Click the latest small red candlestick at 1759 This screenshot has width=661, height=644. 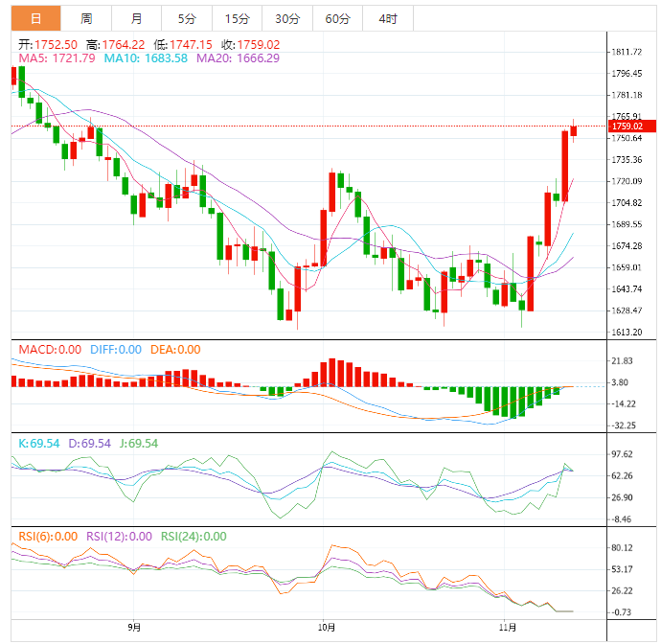(x=573, y=130)
